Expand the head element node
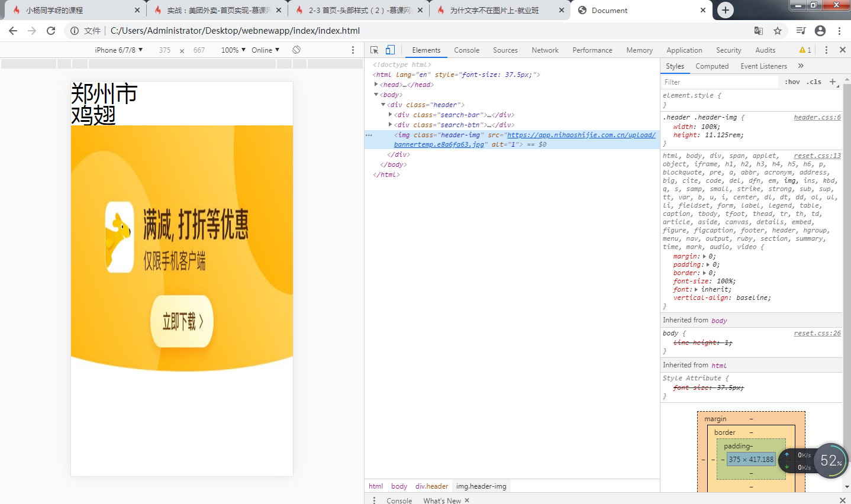The width and height of the screenshot is (851, 504). pos(376,85)
